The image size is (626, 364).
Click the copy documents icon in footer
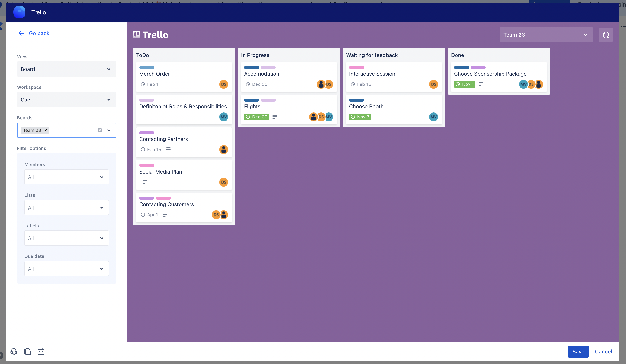point(27,351)
